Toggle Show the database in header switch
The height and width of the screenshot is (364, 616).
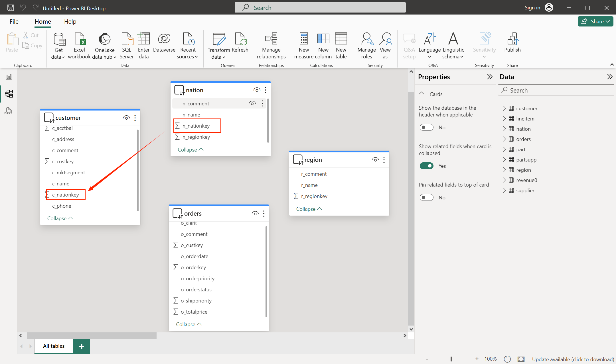click(x=426, y=127)
